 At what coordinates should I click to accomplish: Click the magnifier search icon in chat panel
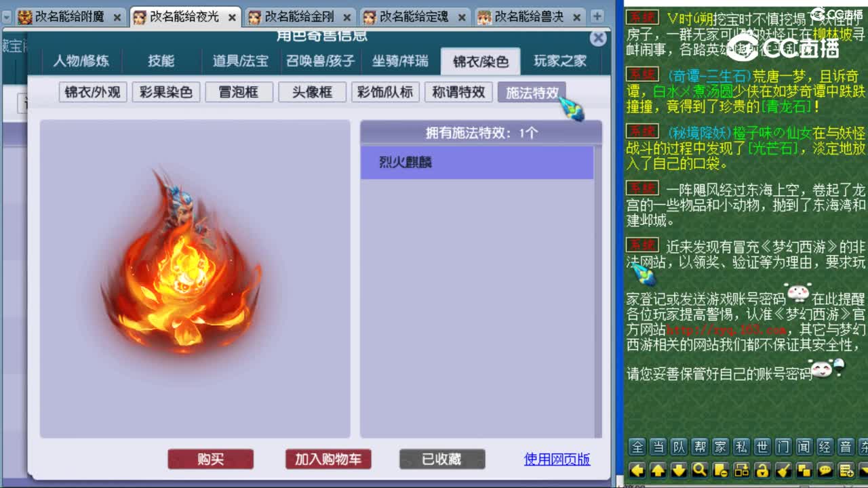tap(700, 470)
